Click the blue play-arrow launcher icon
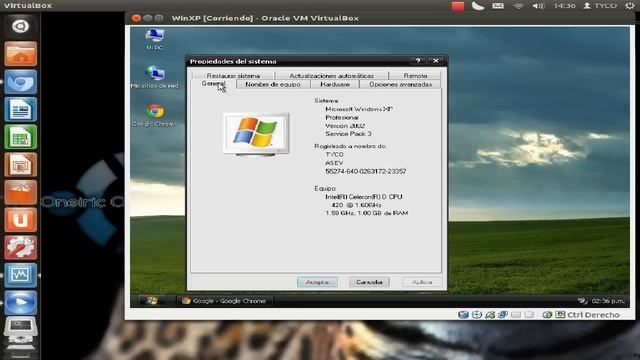Image resolution: width=640 pixels, height=360 pixels. click(x=20, y=302)
